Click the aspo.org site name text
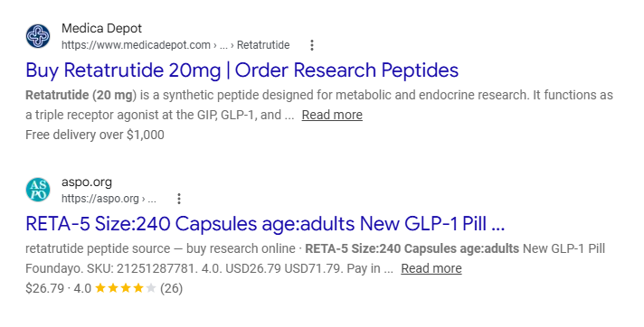This screenshot has width=644, height=327. pos(87,182)
